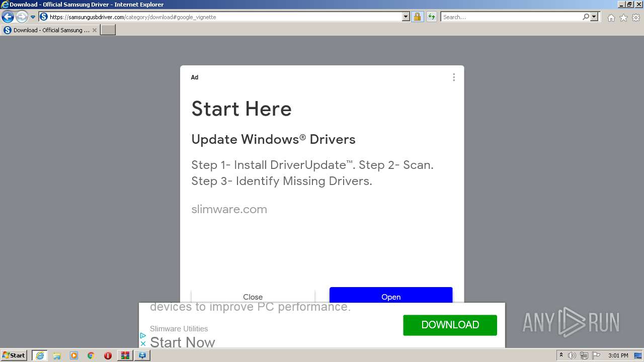Click the refresh page icon

coord(431,17)
